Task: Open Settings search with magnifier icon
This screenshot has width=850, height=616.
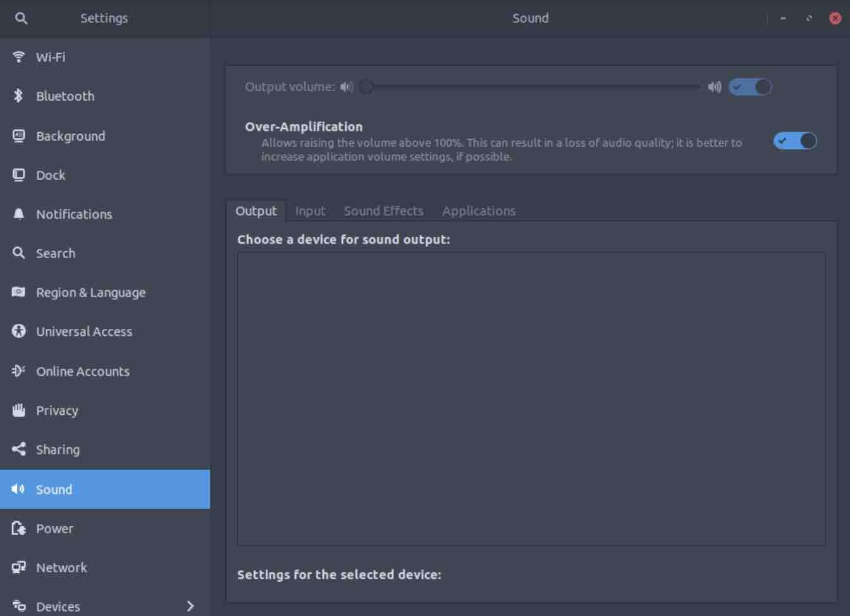Action: pyautogui.click(x=21, y=18)
